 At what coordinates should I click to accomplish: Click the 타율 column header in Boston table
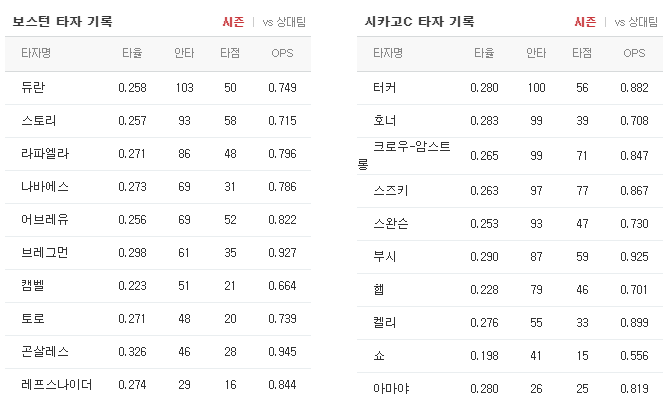tap(132, 53)
